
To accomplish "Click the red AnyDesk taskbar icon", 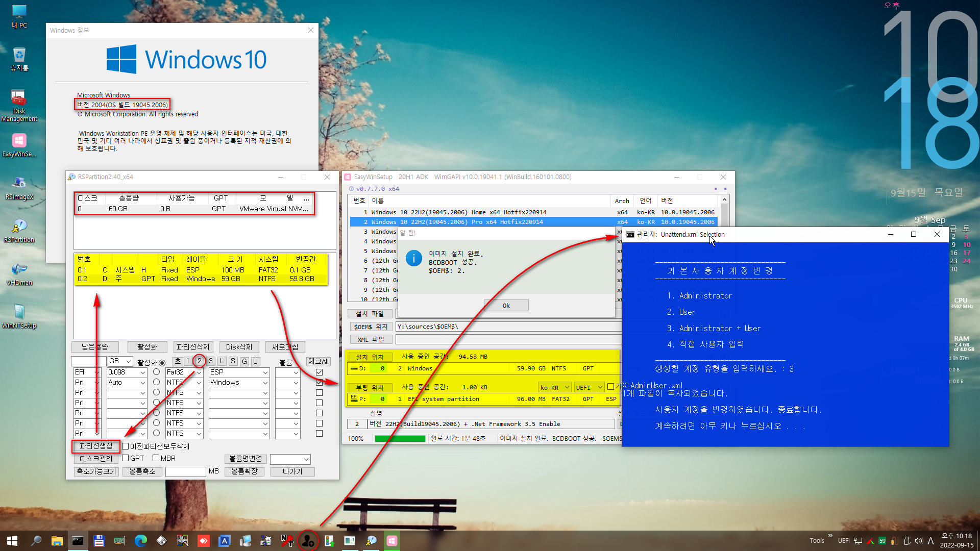I will point(204,541).
